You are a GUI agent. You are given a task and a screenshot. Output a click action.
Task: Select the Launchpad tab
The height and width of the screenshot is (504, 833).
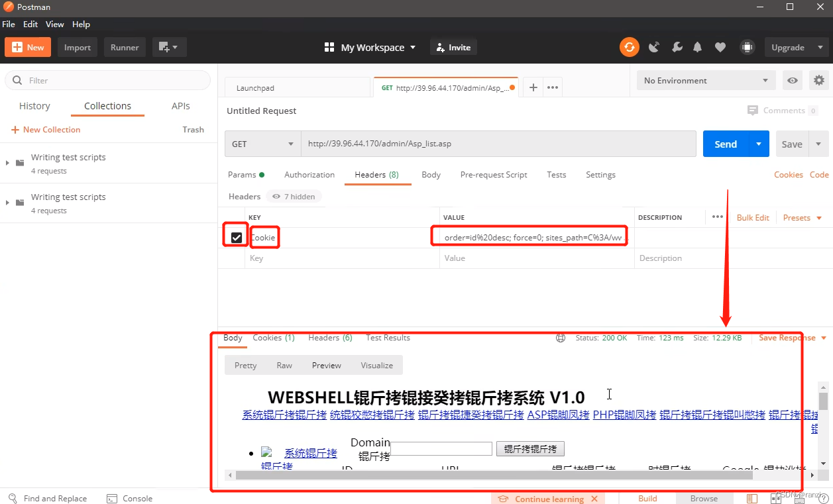pos(297,87)
